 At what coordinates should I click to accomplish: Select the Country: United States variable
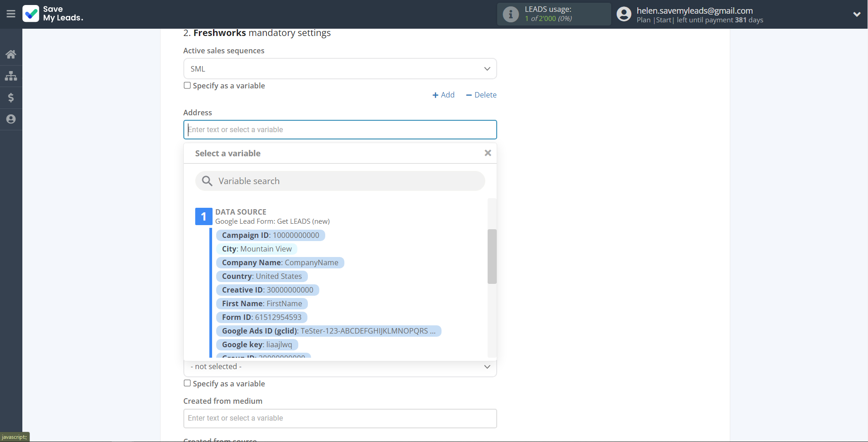(262, 276)
